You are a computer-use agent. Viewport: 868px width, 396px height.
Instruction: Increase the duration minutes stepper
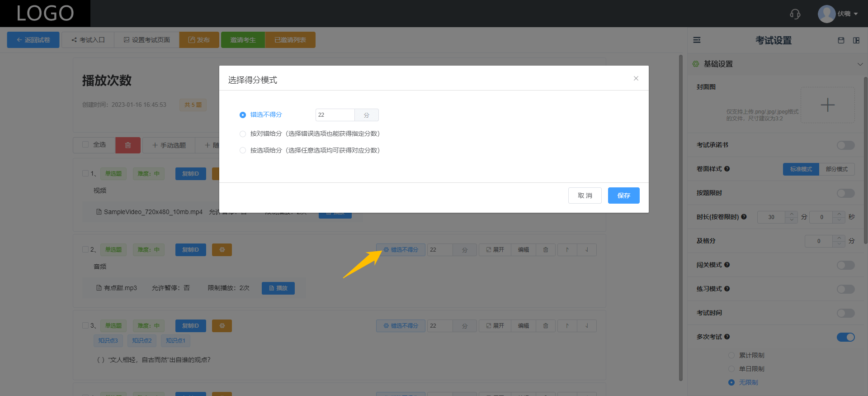tap(791, 214)
